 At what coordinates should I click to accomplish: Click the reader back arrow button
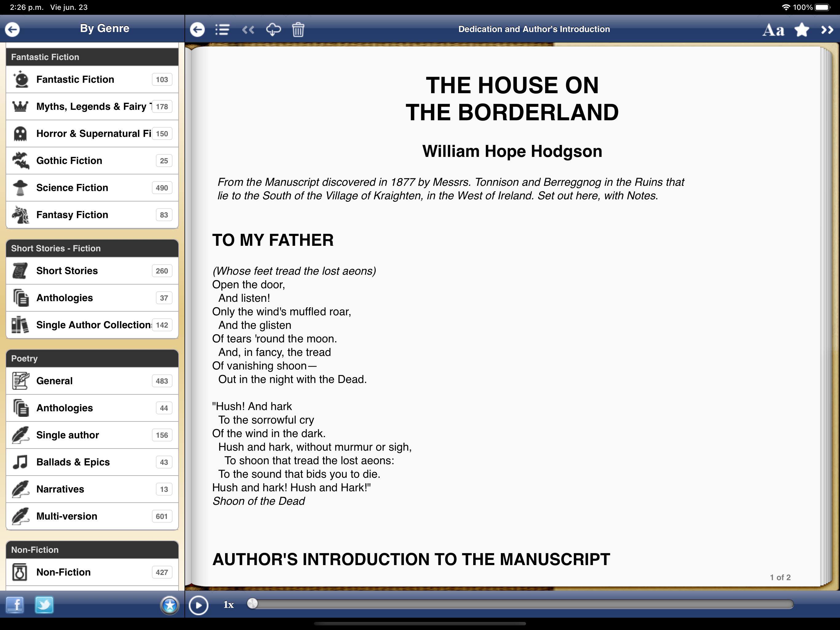click(x=197, y=29)
